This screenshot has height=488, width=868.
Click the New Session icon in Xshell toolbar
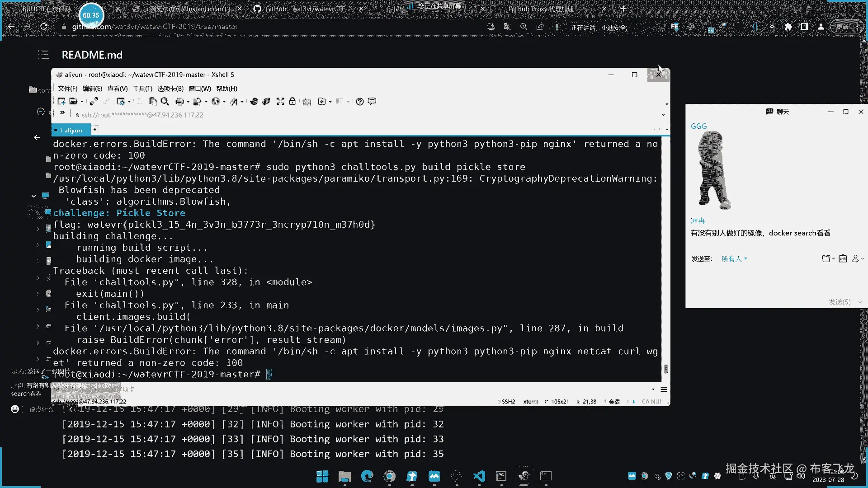61,102
